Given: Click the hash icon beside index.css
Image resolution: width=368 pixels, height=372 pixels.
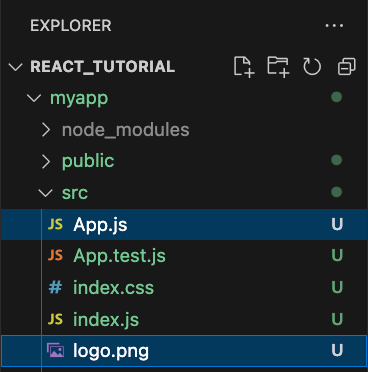Looking at the screenshot, I should click(55, 287).
